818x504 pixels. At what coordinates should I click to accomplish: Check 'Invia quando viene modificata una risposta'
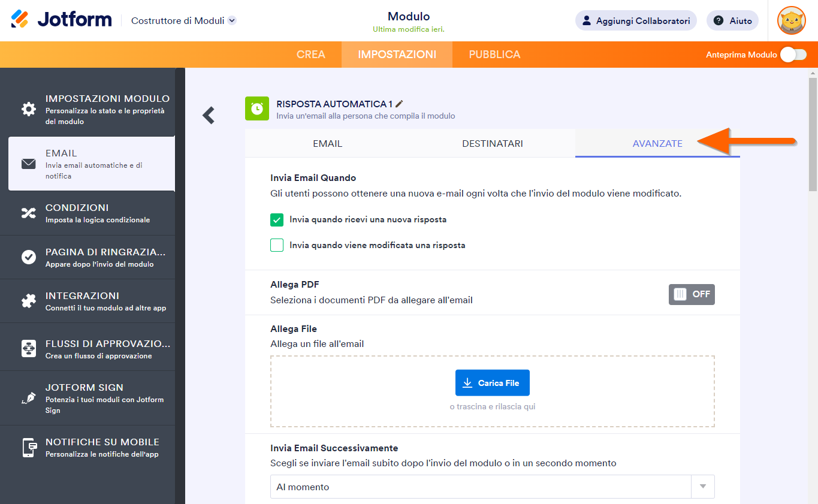tap(276, 245)
